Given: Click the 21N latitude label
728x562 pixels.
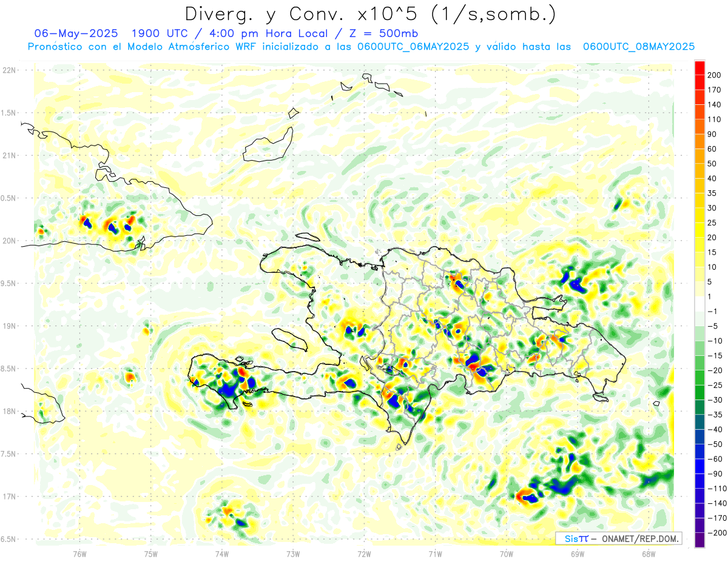Looking at the screenshot, I should [10, 155].
